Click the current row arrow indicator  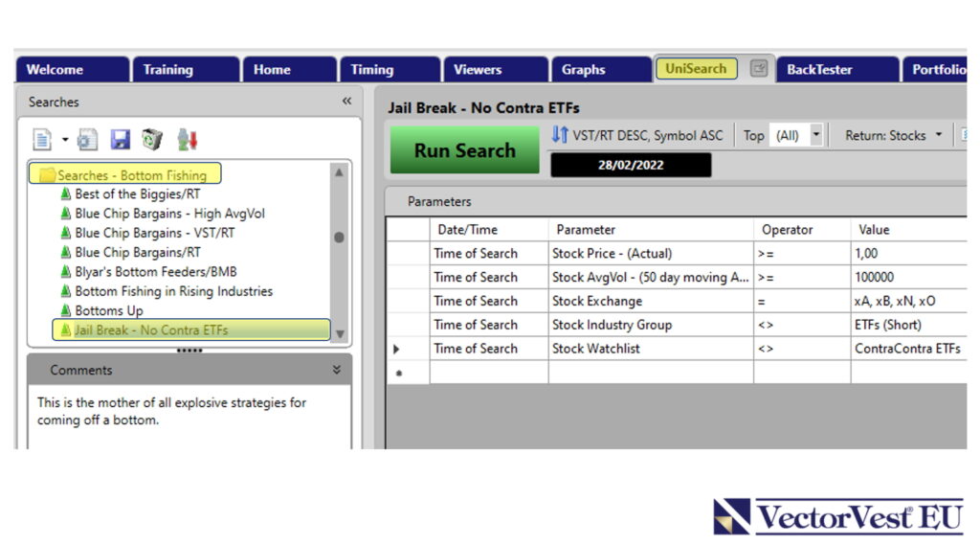coord(396,350)
